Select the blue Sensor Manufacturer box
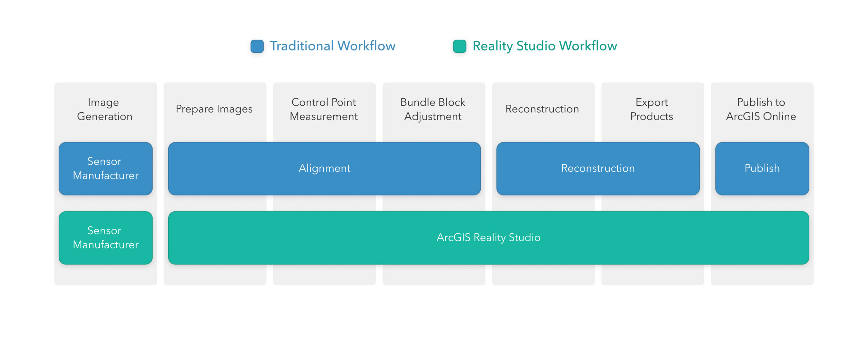The width and height of the screenshot is (868, 351). (105, 169)
